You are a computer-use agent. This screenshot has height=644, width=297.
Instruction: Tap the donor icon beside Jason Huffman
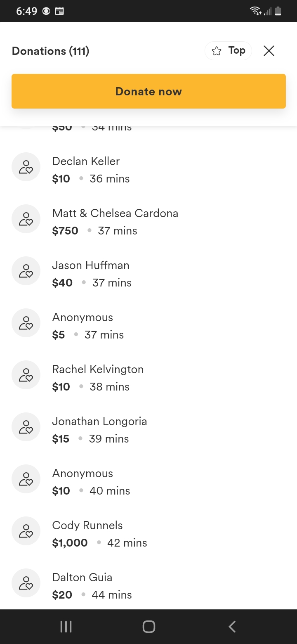[26, 271]
